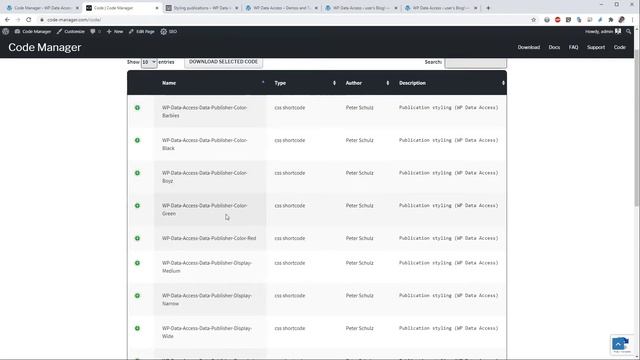This screenshot has height=360, width=640.
Task: Click the Download Selected Code button
Action: [223, 62]
